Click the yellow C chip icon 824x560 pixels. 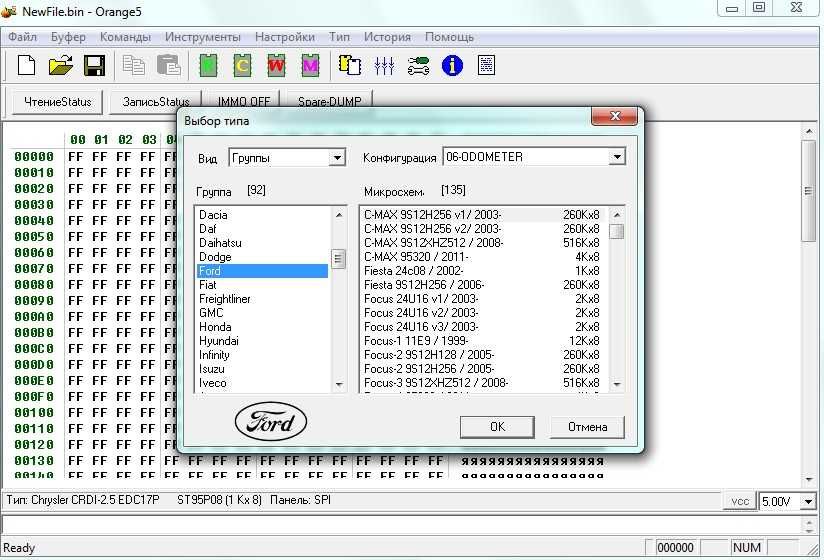(x=242, y=66)
